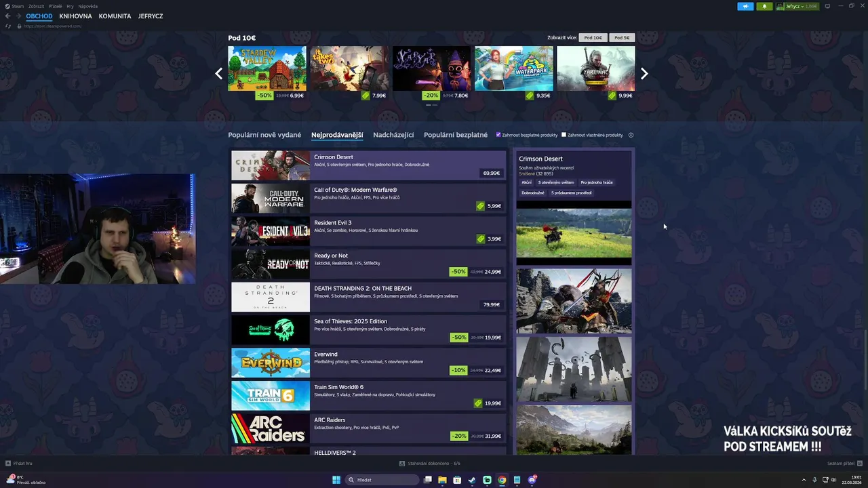Open Discord from the taskbar

pyautogui.click(x=532, y=480)
